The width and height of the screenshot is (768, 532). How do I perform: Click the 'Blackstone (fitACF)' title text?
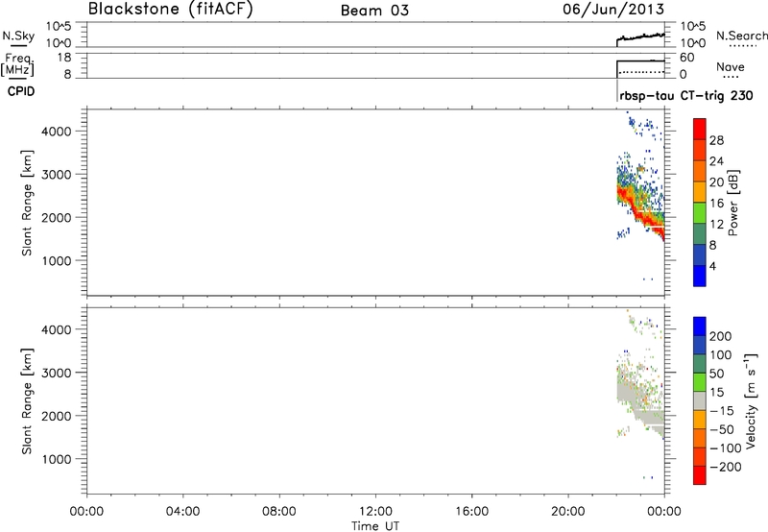[171, 9]
